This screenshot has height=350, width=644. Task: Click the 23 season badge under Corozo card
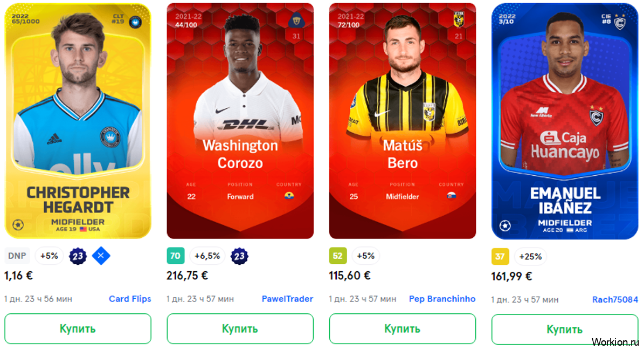pos(239,256)
